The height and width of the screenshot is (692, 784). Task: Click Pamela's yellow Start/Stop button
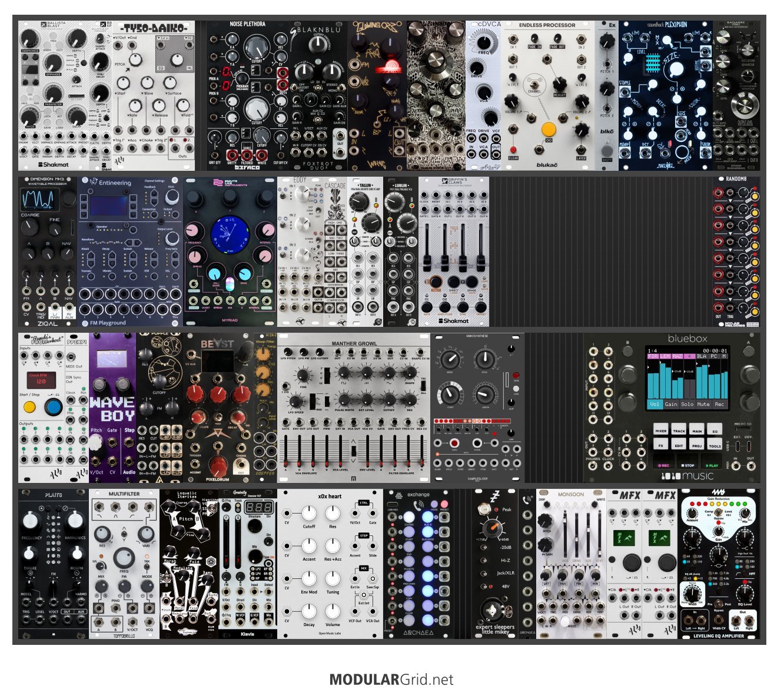pyautogui.click(x=29, y=407)
